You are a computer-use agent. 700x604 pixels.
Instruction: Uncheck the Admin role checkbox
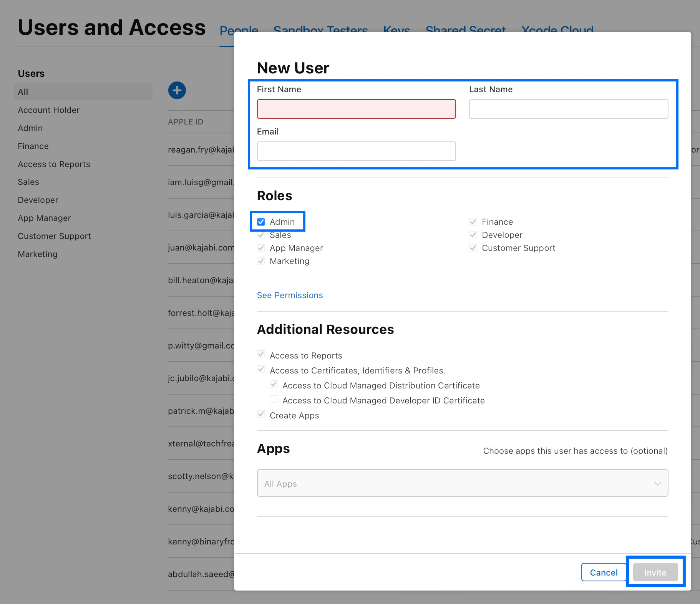[261, 222]
